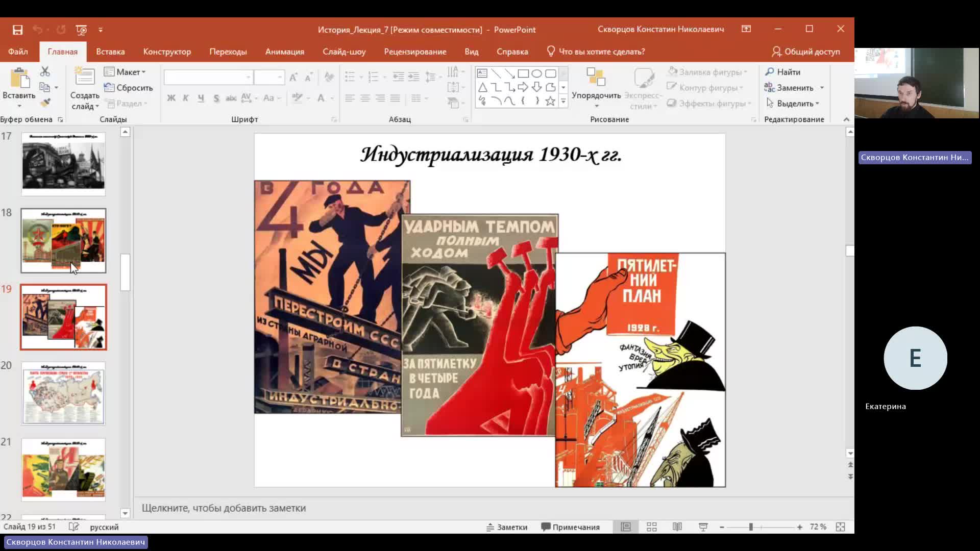This screenshot has width=980, height=551.
Task: Toggle center text alignment
Action: [x=365, y=98]
